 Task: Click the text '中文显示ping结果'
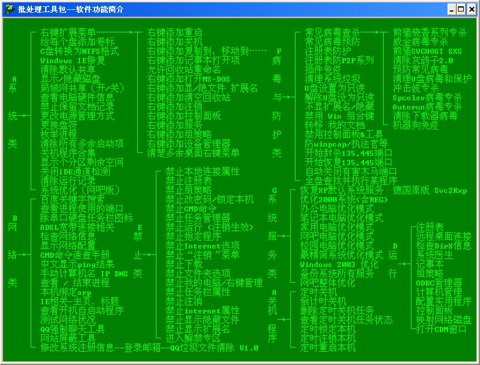(77, 265)
